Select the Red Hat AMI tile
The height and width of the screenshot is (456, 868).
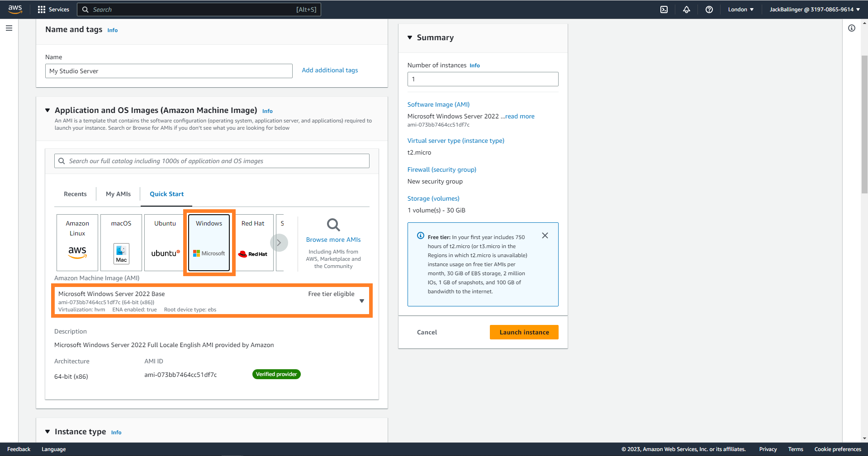point(253,243)
